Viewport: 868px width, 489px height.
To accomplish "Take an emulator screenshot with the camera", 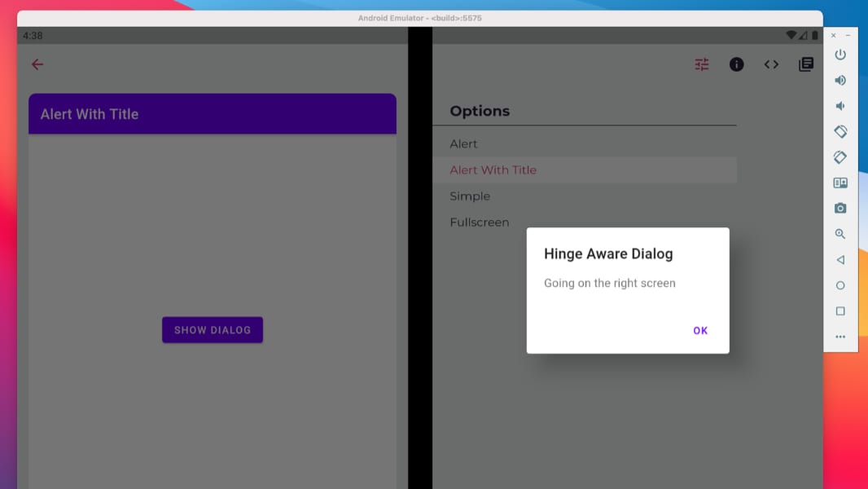I will tap(840, 209).
